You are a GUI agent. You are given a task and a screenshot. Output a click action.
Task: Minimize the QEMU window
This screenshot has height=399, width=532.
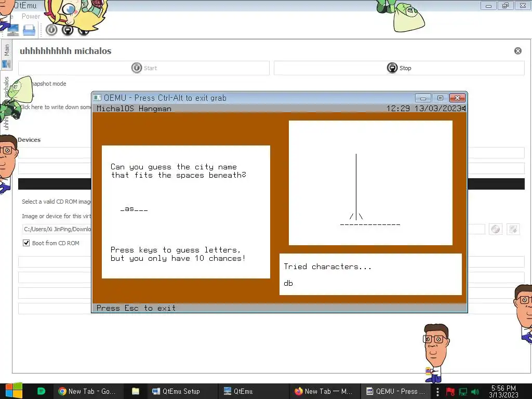pyautogui.click(x=423, y=98)
